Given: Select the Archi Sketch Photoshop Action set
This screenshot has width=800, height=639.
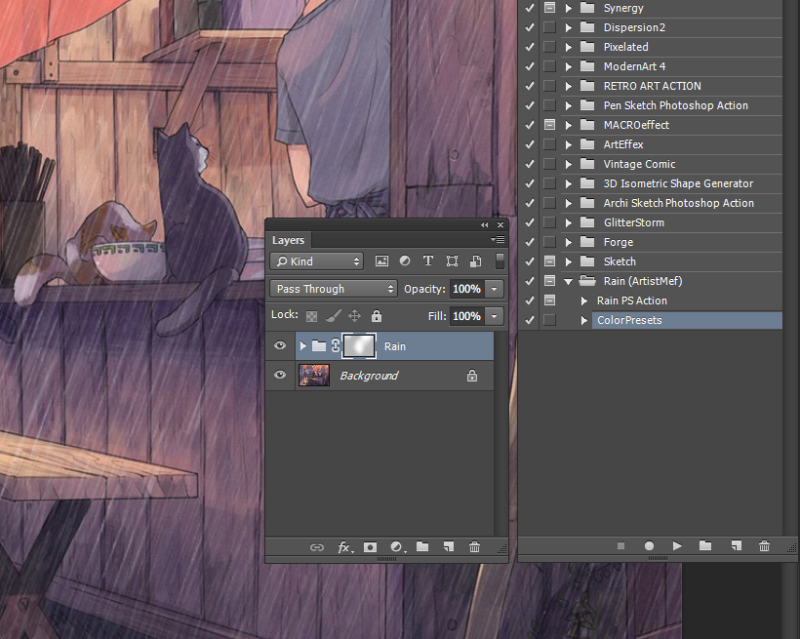Looking at the screenshot, I should tap(679, 203).
